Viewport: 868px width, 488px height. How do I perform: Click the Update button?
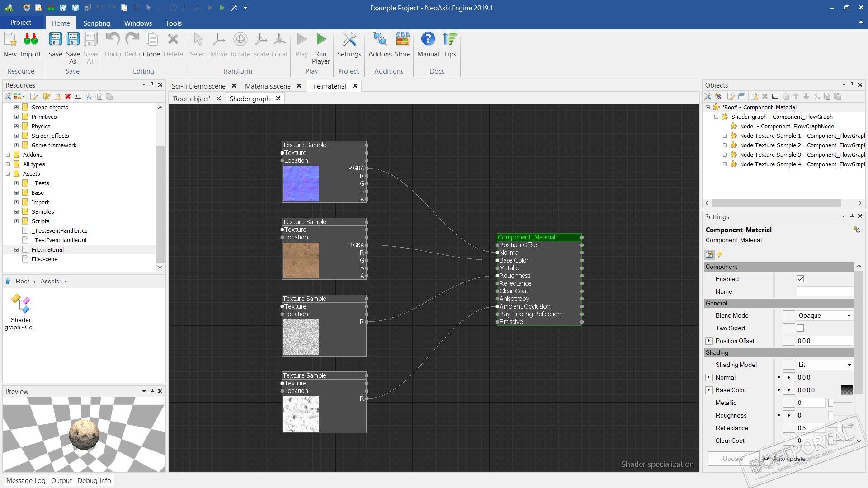[732, 459]
